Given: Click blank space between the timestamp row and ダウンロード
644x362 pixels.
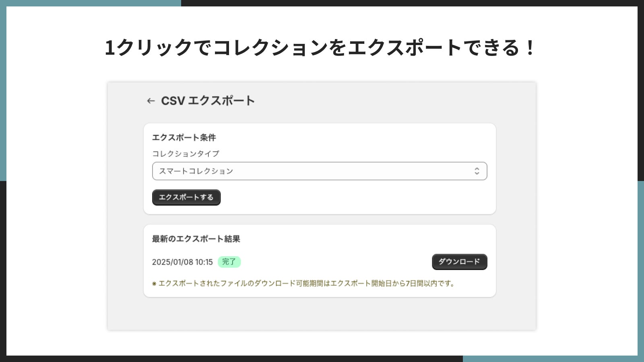Looking at the screenshot, I should coord(334,262).
